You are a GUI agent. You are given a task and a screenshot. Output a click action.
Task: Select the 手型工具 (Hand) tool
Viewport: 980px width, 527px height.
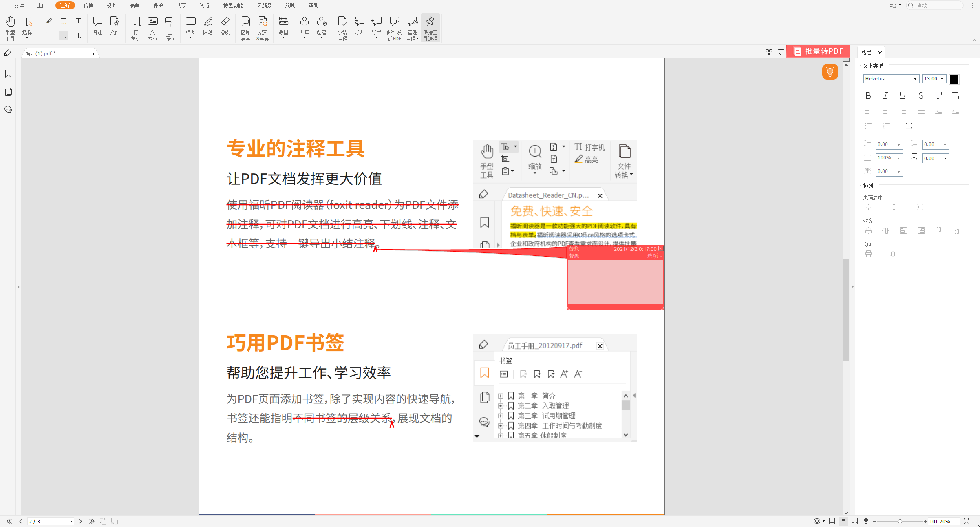click(x=10, y=28)
